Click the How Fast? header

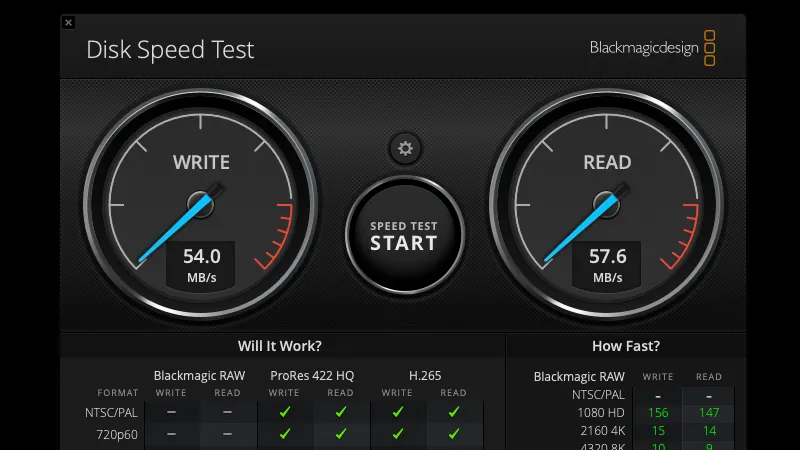tap(626, 346)
